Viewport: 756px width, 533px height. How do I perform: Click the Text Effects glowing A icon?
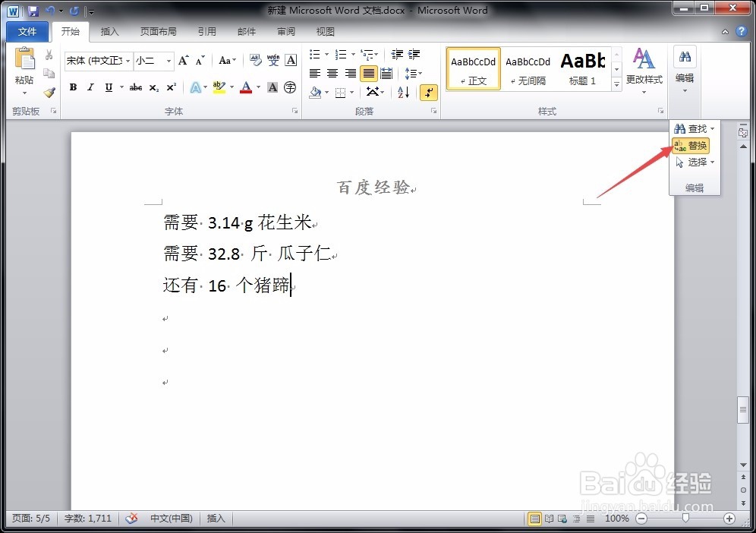pyautogui.click(x=195, y=87)
